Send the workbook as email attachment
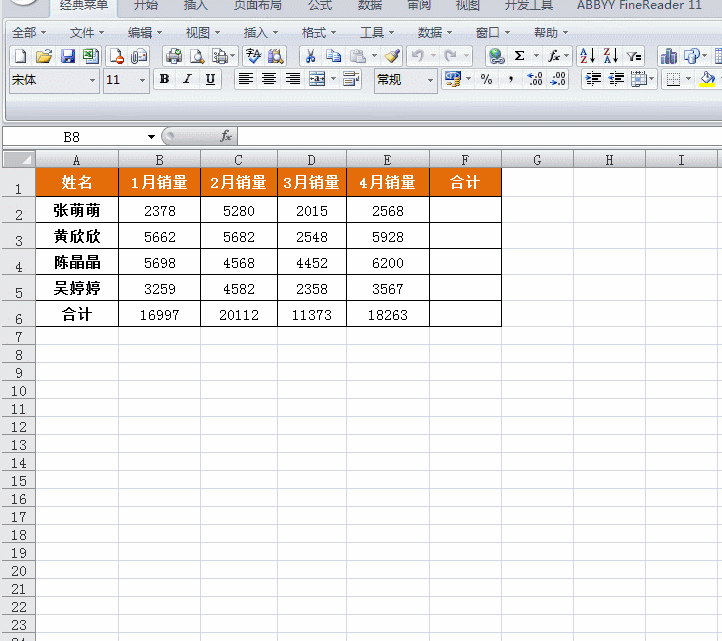 pyautogui.click(x=139, y=56)
